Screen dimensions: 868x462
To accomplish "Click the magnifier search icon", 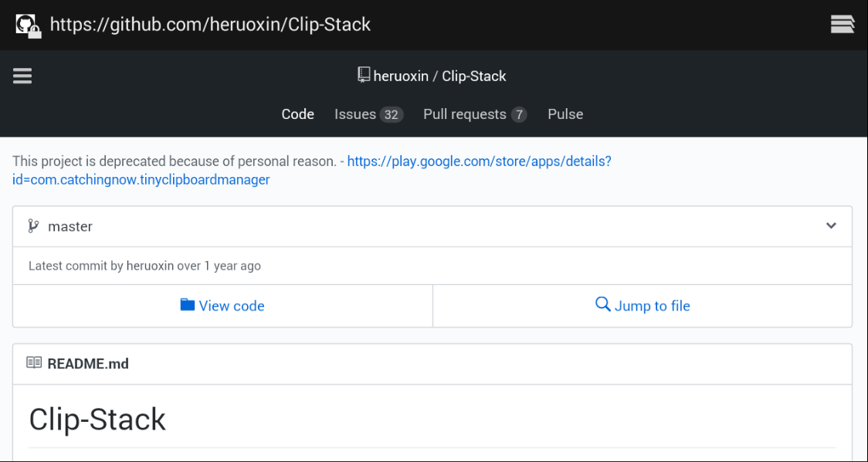I will (603, 304).
